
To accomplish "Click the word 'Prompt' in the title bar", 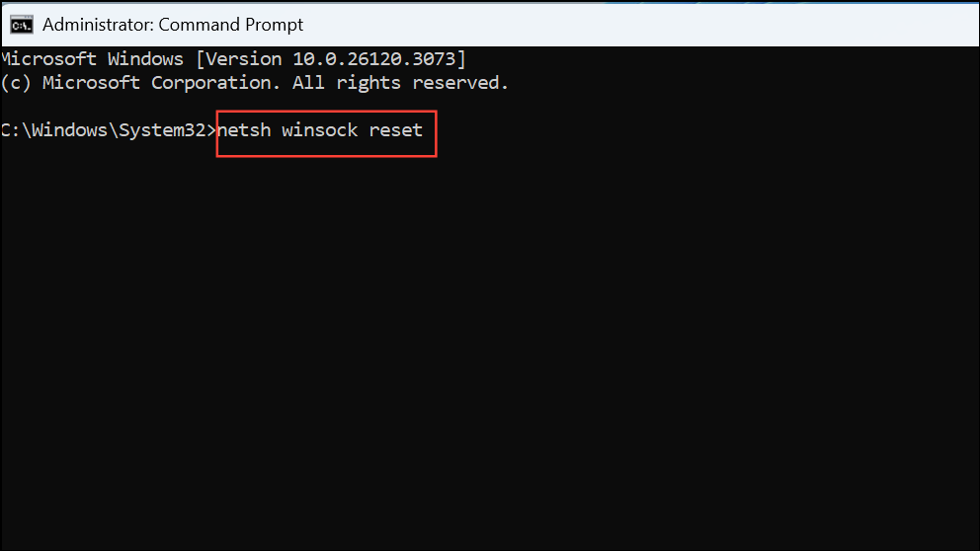I will pos(274,26).
